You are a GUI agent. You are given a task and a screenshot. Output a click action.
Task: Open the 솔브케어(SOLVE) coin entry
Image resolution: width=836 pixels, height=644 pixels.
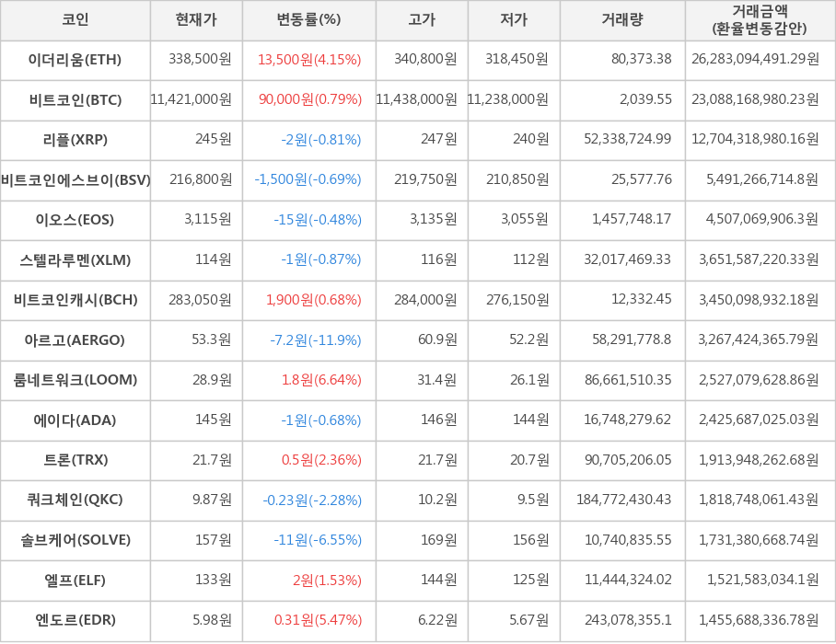click(x=75, y=540)
